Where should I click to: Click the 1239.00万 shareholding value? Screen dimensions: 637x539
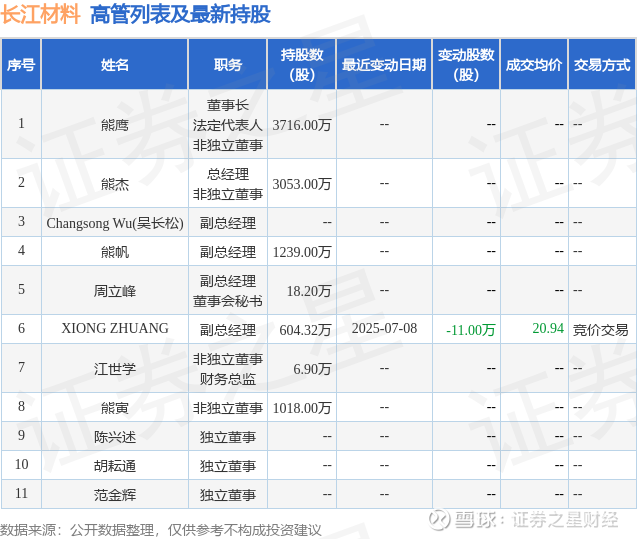tap(302, 252)
